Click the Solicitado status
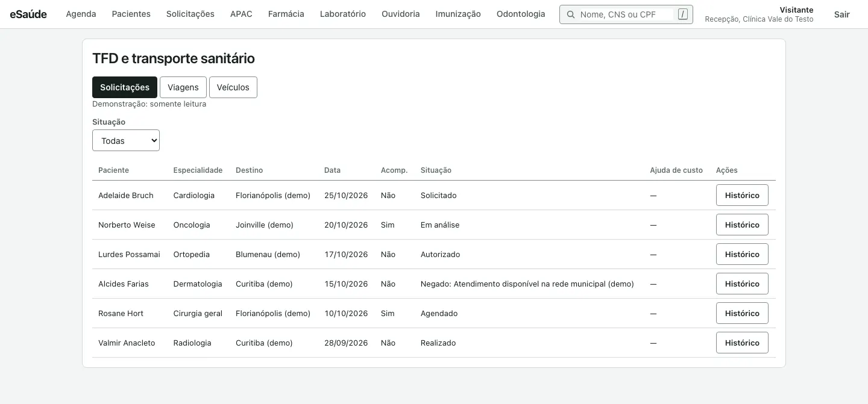The height and width of the screenshot is (404, 868). [439, 195]
